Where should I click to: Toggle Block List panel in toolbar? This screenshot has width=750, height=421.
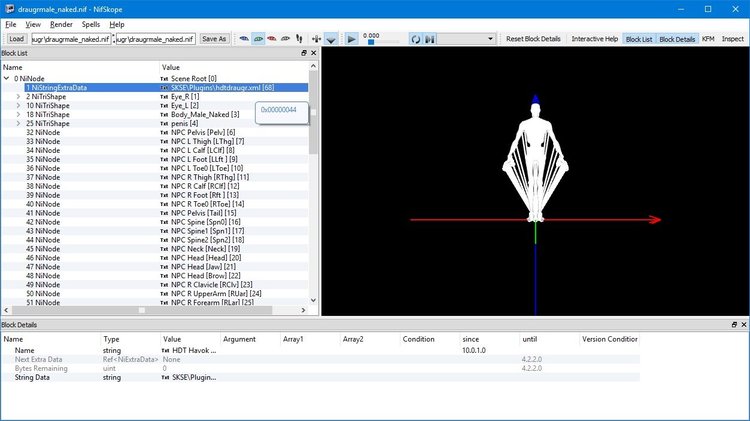639,39
